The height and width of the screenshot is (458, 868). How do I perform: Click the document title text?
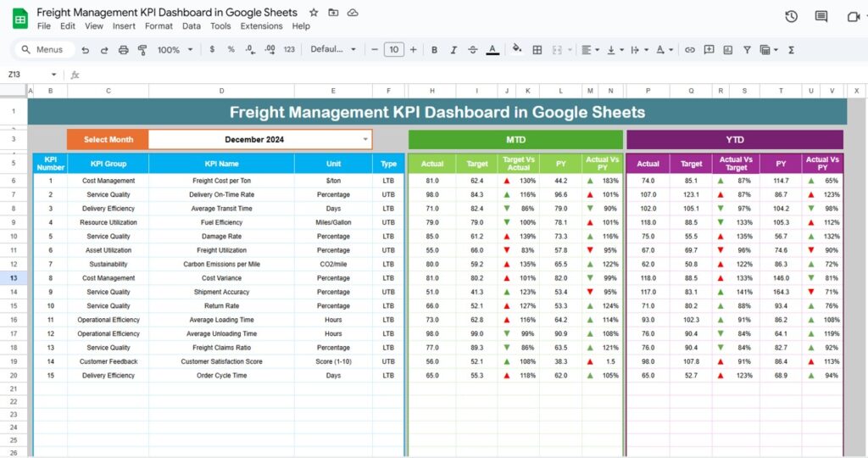(167, 12)
